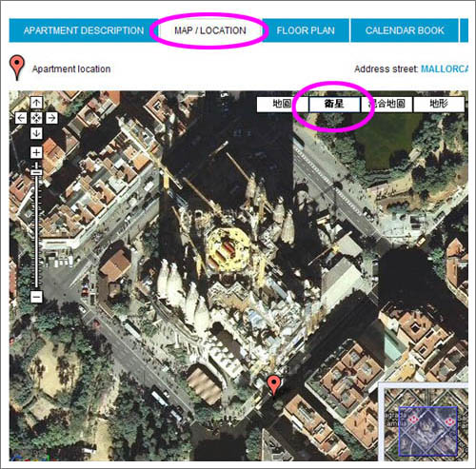
Task: Pan the map right with the arrow
Action: (x=51, y=118)
